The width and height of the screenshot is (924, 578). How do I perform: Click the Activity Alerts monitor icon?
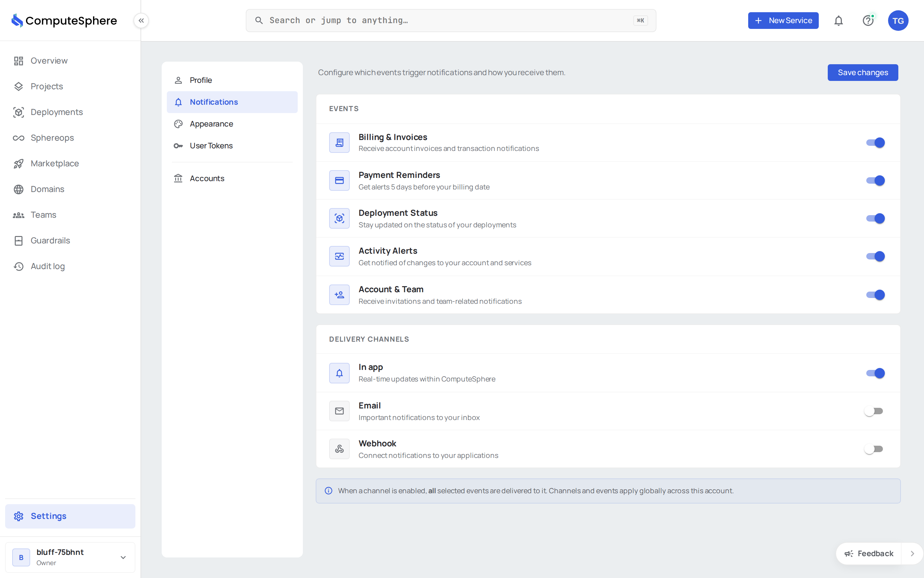coord(339,256)
